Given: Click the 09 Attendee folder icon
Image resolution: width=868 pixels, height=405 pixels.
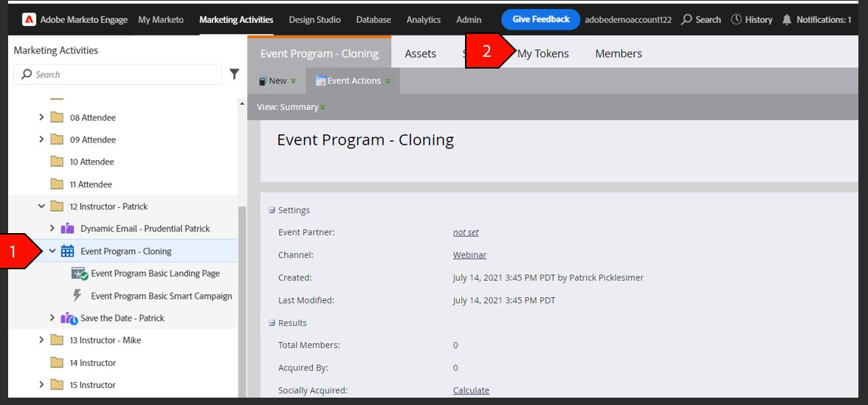Looking at the screenshot, I should pos(56,139).
